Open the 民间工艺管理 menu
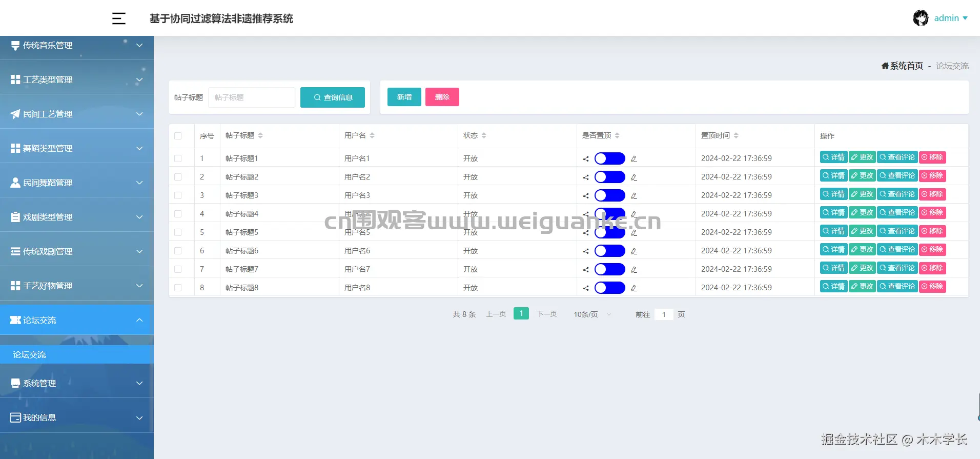The width and height of the screenshot is (980, 459). 77,114
